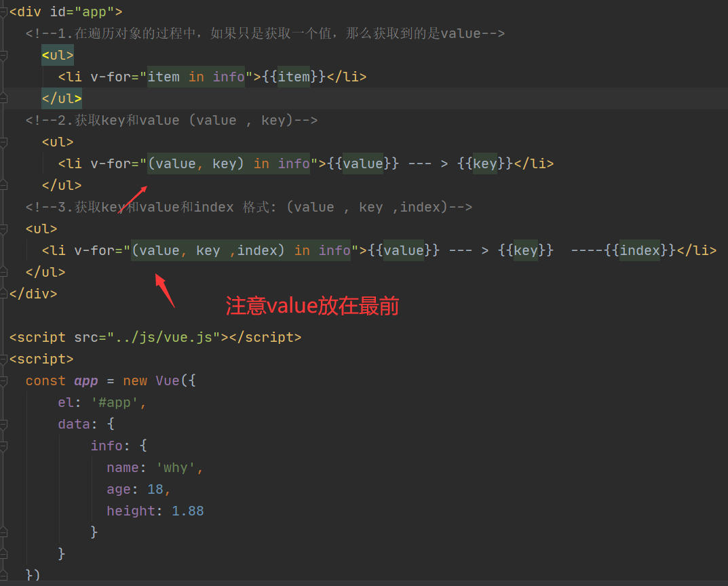Fold the "data: {" object block
Image resolution: width=728 pixels, height=586 pixels.
tap(3, 424)
